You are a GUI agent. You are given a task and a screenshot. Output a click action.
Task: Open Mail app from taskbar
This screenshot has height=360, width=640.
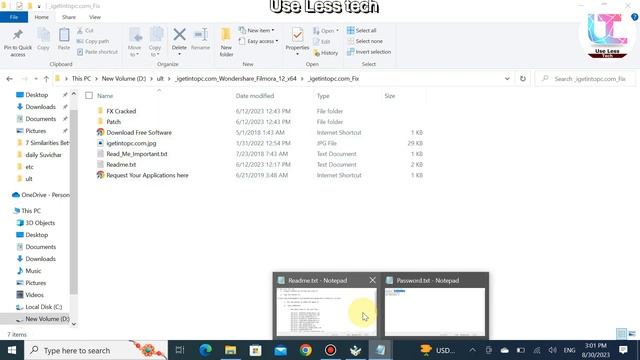pos(280,350)
